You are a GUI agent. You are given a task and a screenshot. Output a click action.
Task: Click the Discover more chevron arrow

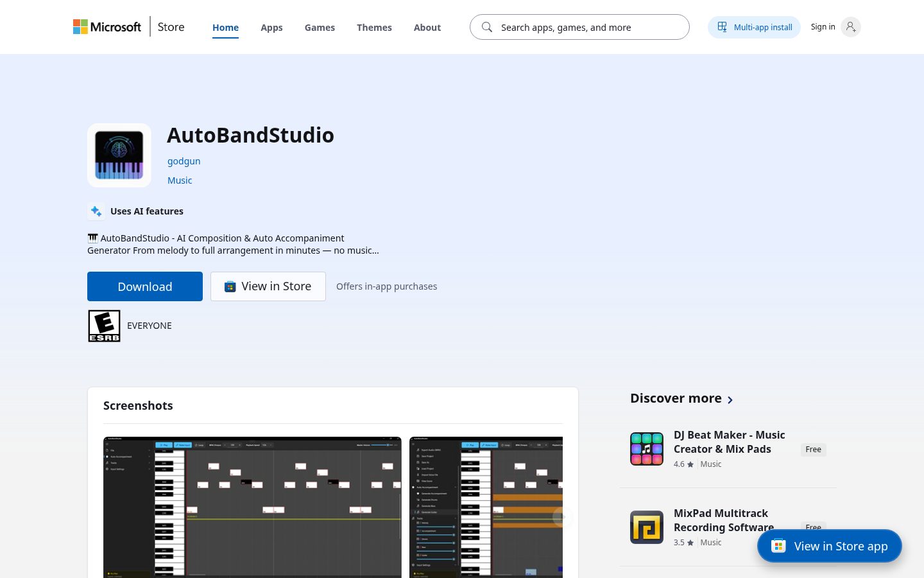tap(730, 399)
